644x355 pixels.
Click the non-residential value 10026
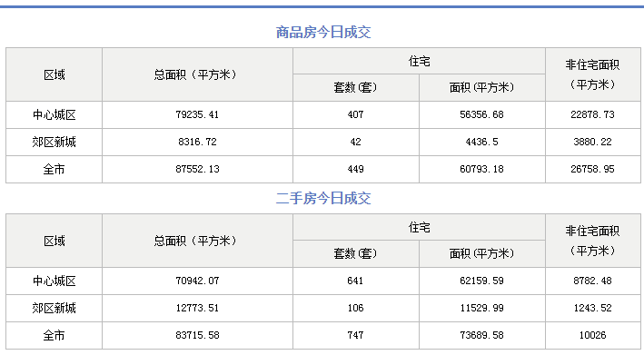coord(592,335)
